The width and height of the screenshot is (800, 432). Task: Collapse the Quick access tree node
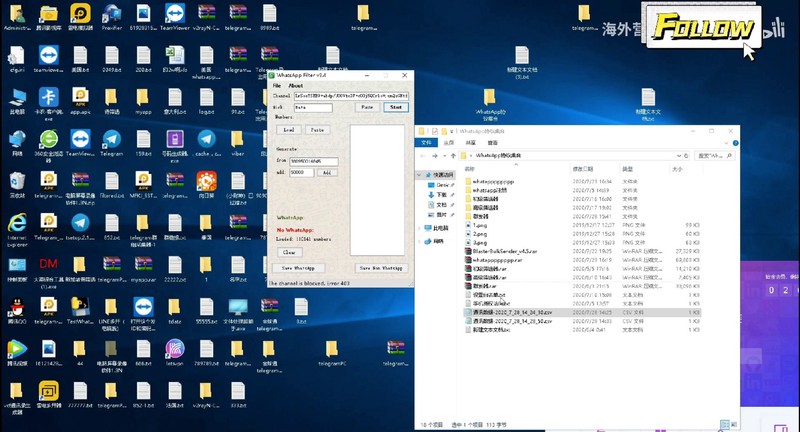[420, 175]
